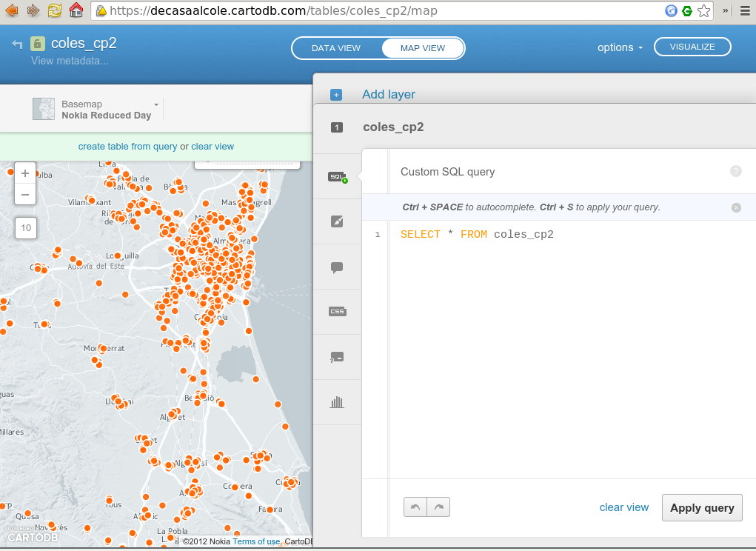Go to the browser home page icon

coord(76,10)
